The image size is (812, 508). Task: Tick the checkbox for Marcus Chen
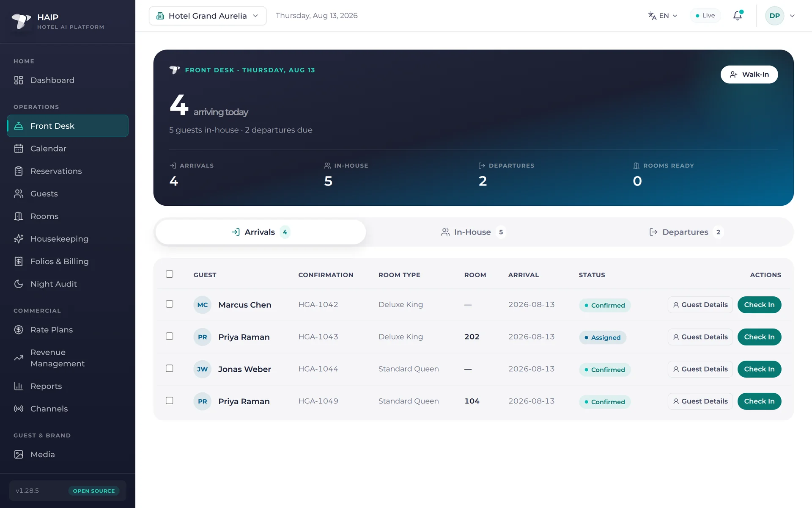coord(170,304)
